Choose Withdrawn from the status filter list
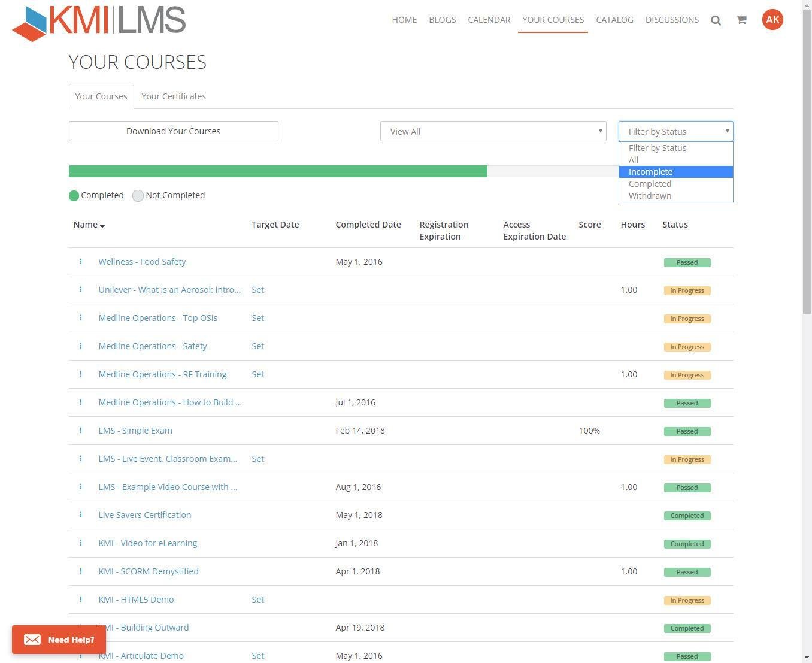The height and width of the screenshot is (663, 812). click(x=650, y=196)
